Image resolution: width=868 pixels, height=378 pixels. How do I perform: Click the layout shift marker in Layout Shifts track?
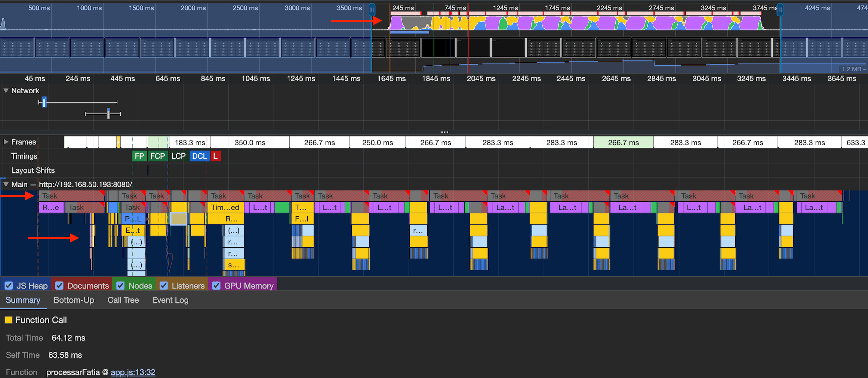148,170
